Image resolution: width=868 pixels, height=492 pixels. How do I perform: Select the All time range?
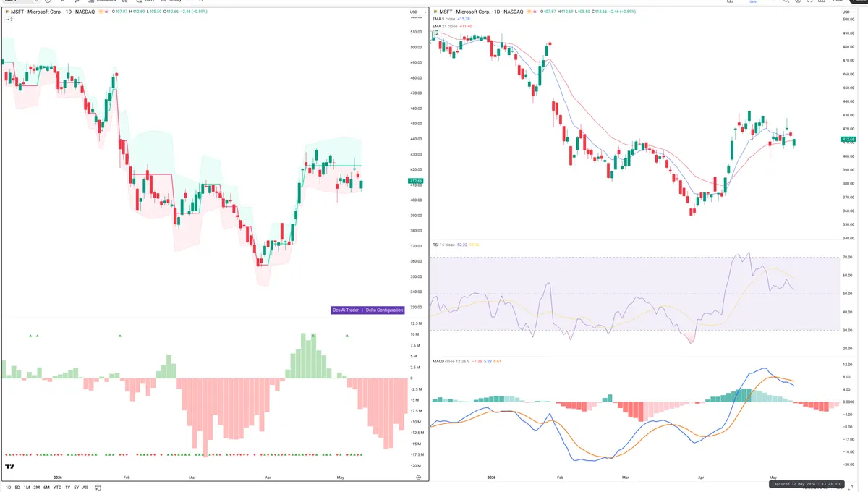85,488
